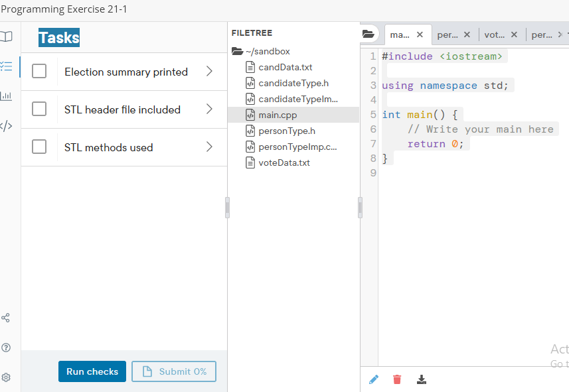
Task: Click the share icon in lower sidebar
Action: click(7, 318)
